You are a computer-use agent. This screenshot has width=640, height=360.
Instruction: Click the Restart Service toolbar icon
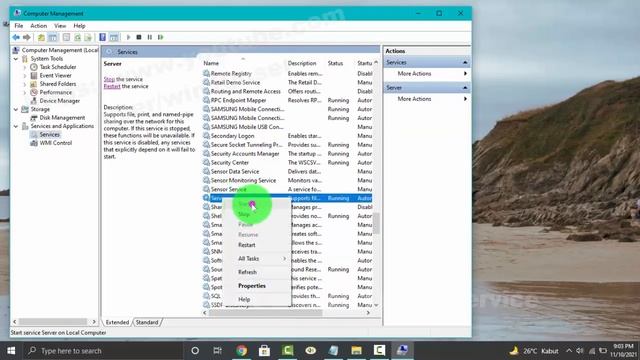(160, 37)
